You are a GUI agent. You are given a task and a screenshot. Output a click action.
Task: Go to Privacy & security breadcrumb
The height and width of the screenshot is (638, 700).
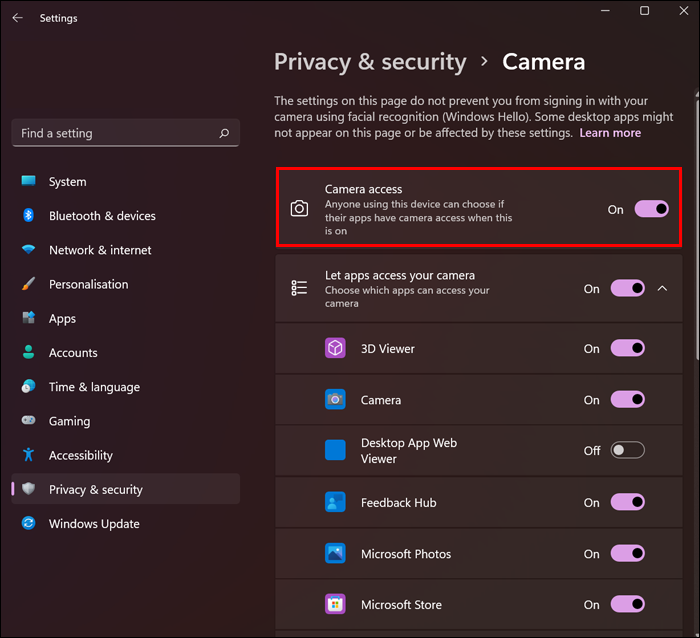(370, 62)
